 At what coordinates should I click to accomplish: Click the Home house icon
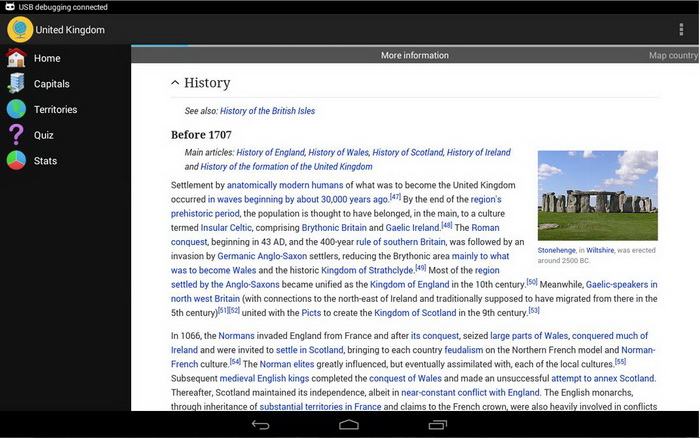point(17,58)
